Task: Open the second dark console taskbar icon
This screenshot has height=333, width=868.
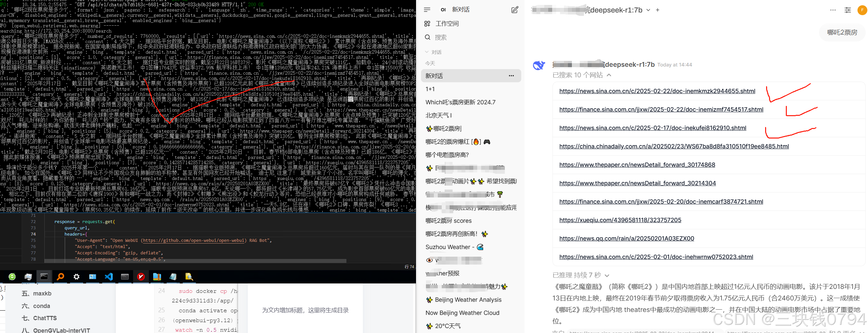Action: tap(125, 277)
